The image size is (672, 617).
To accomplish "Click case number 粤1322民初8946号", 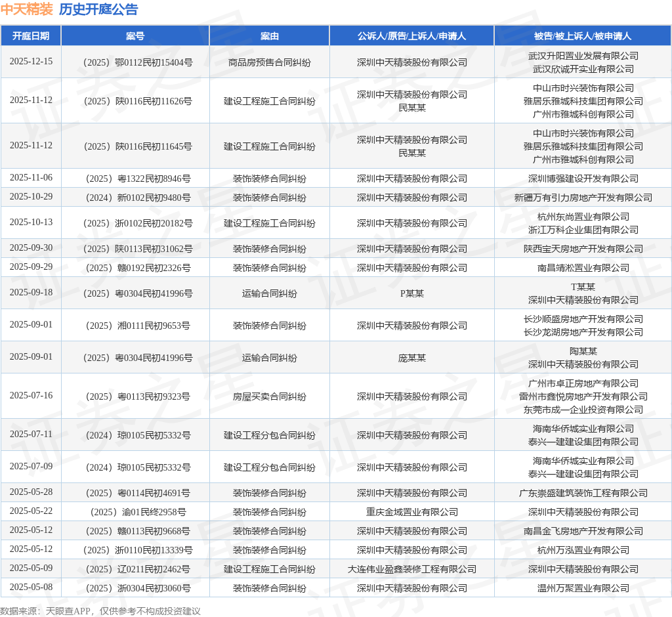I will coord(138,179).
